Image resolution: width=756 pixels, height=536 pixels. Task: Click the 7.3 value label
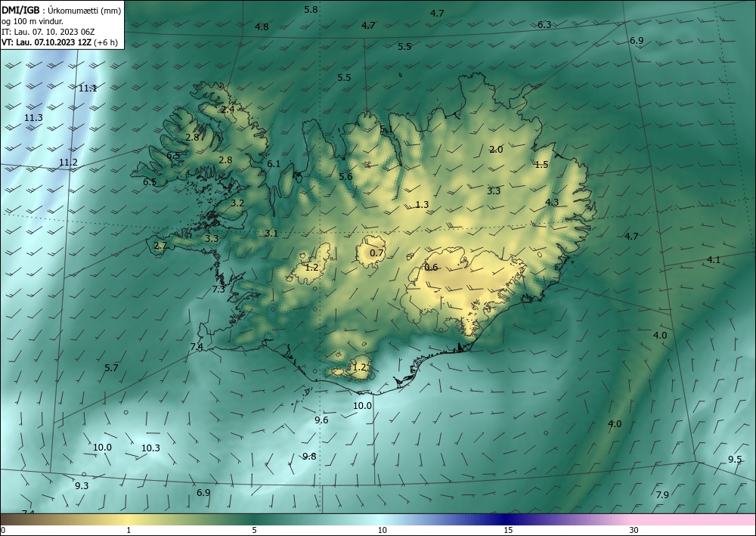coord(218,290)
